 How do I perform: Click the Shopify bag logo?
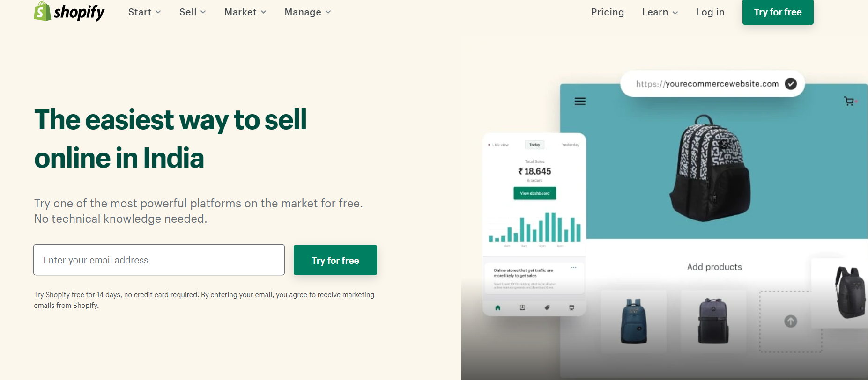point(42,11)
